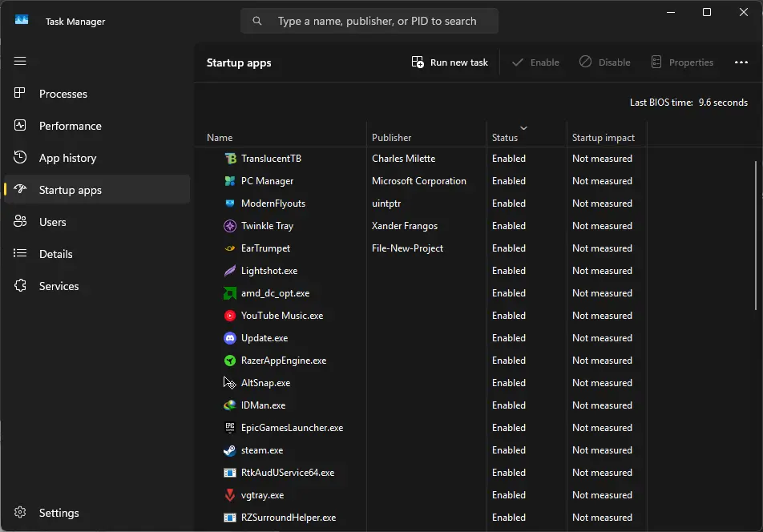Click the App history clock icon

pos(20,157)
